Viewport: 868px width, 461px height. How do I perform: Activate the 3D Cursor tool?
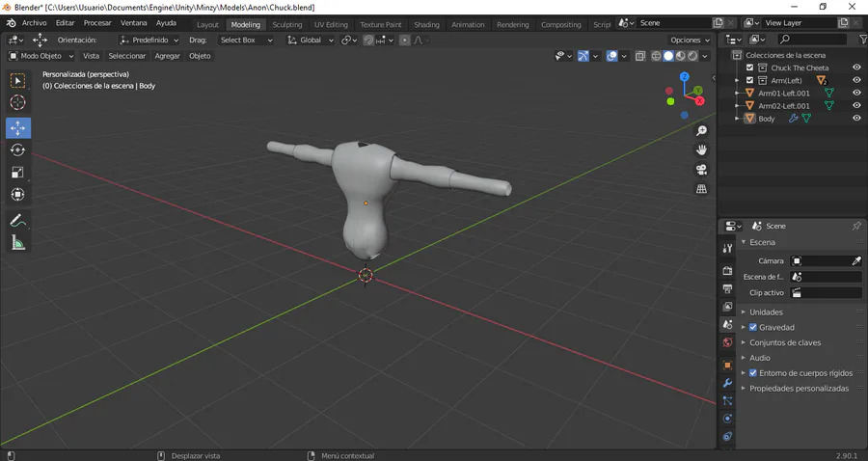[x=17, y=102]
